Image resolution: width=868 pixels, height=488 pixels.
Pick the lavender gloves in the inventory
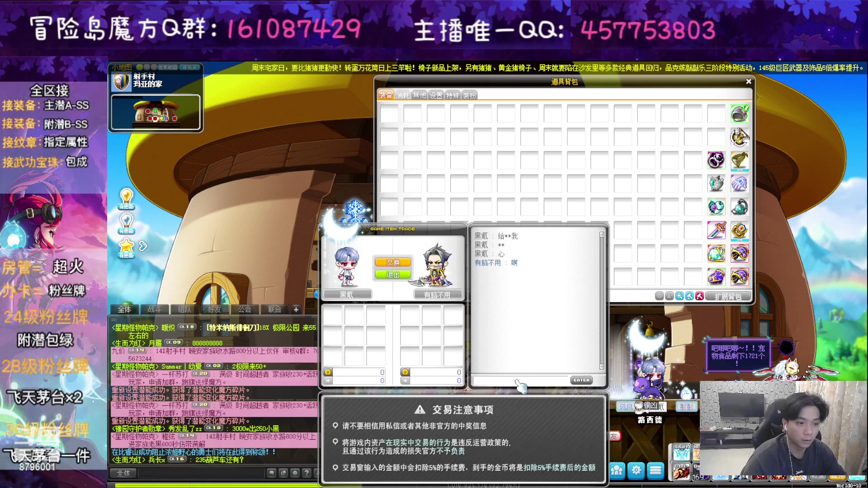pos(740,183)
